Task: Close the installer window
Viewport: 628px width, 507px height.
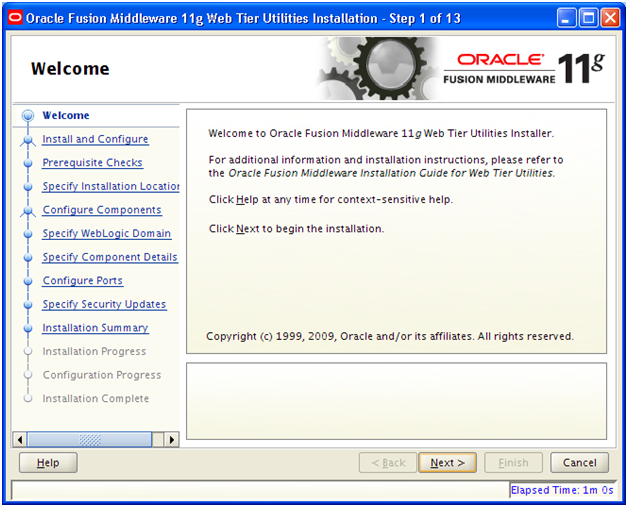Action: [x=610, y=18]
